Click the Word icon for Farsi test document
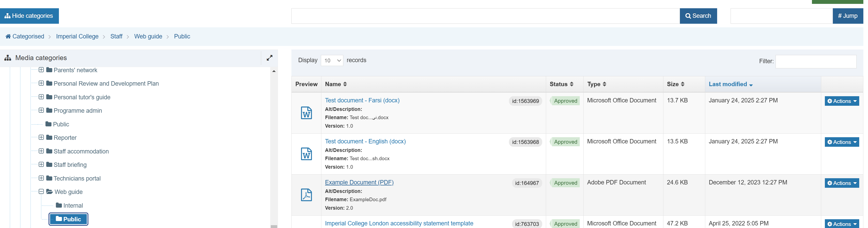This screenshot has width=868, height=228. (306, 113)
